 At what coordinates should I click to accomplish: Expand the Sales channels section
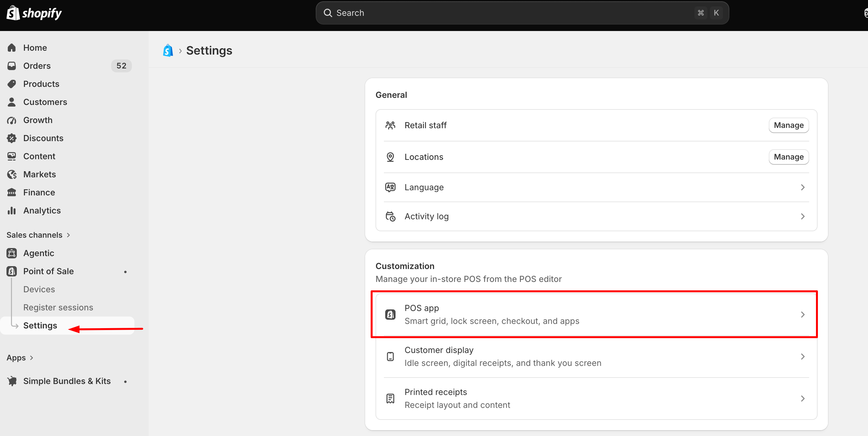[x=38, y=235]
